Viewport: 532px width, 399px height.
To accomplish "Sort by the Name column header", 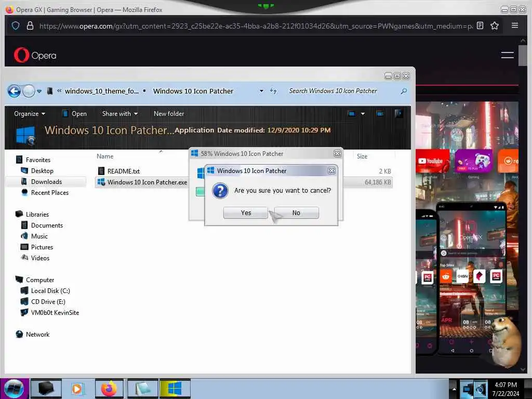I will click(x=105, y=156).
